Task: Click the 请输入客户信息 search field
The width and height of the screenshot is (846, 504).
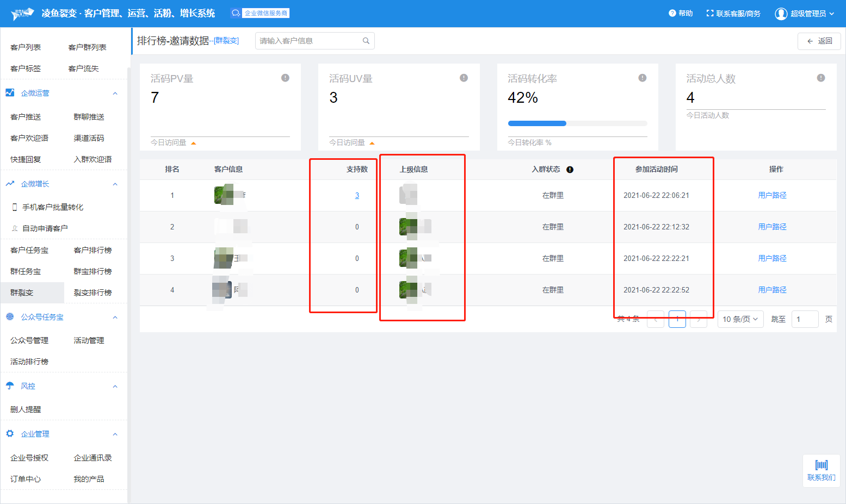Action: [307, 41]
